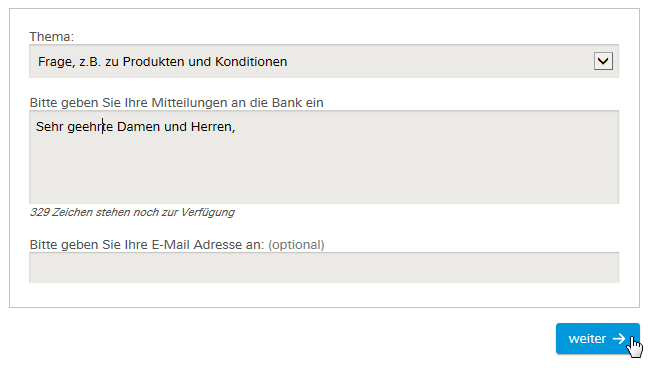Click the 'Thema:' field label

(52, 37)
